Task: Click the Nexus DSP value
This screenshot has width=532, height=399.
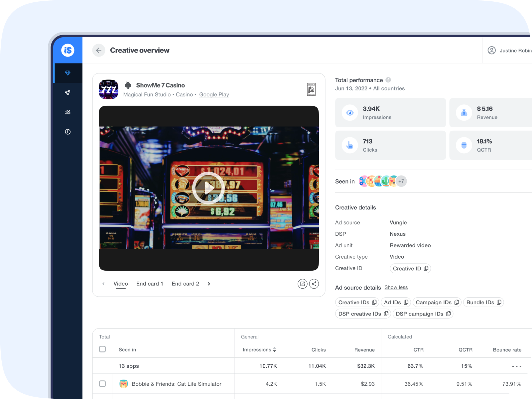Action: (x=398, y=234)
